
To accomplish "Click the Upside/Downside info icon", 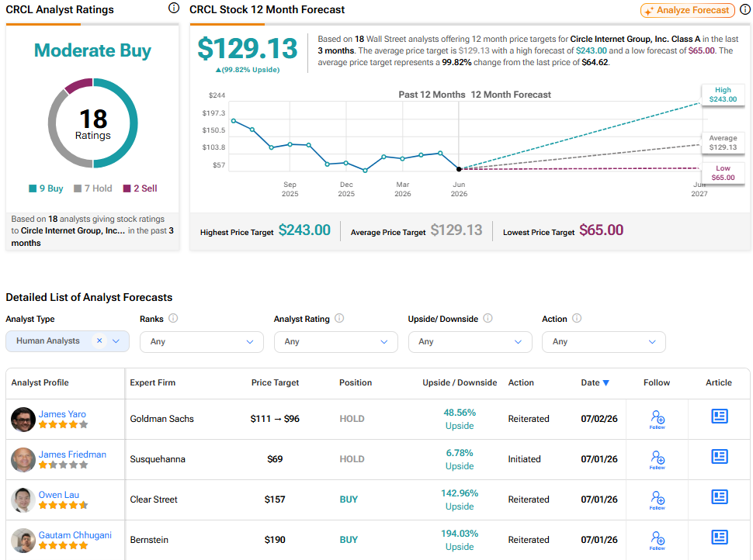I will (488, 318).
